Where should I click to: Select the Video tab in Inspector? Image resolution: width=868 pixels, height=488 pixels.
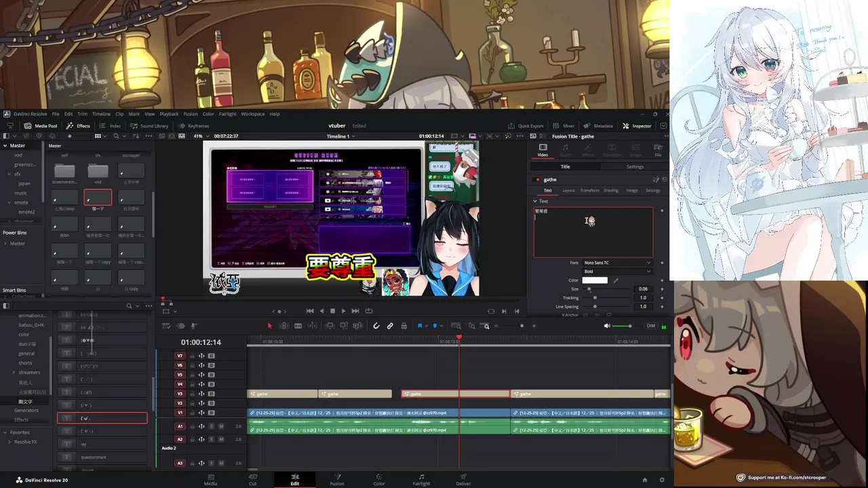(542, 150)
